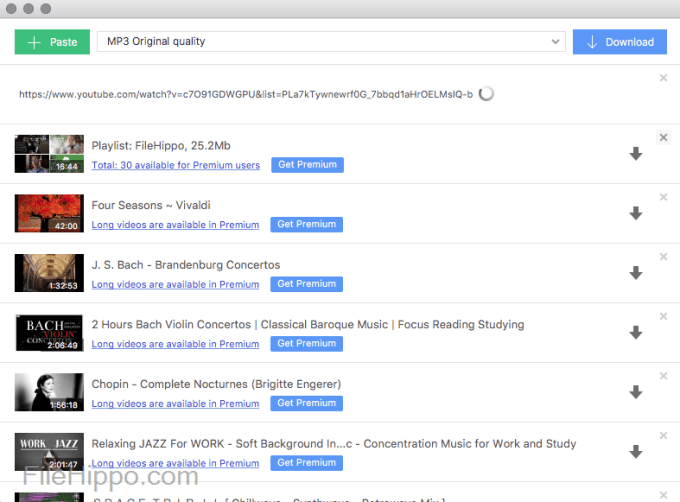Viewport: 680px width, 502px height.
Task: Remove the partially visible last row
Action: tap(663, 495)
